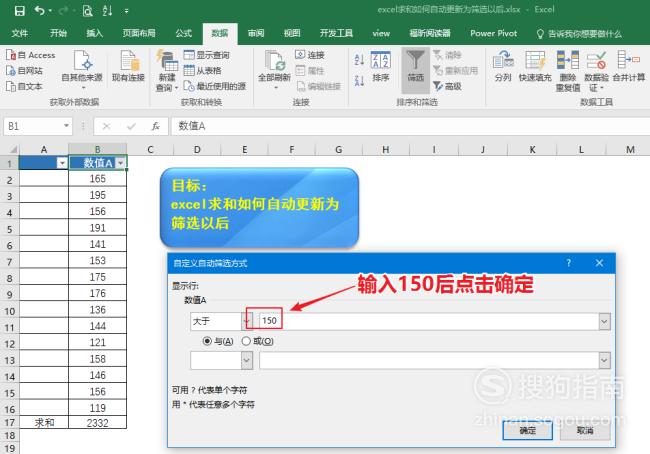
Task: Expand Customize Quick Access Toolbar arrow
Action: (126, 11)
